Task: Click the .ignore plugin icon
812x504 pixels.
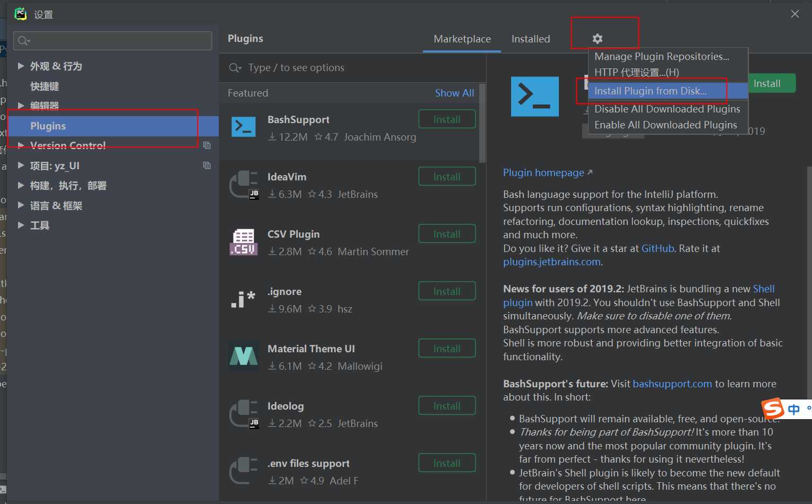Action: click(244, 299)
